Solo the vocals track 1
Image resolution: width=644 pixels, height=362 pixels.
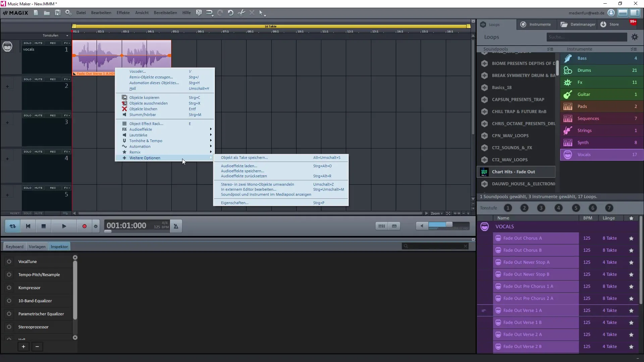(28, 43)
